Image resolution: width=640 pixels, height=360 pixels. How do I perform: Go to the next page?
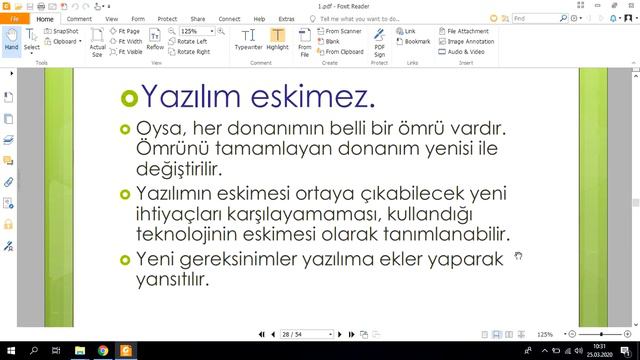point(340,334)
